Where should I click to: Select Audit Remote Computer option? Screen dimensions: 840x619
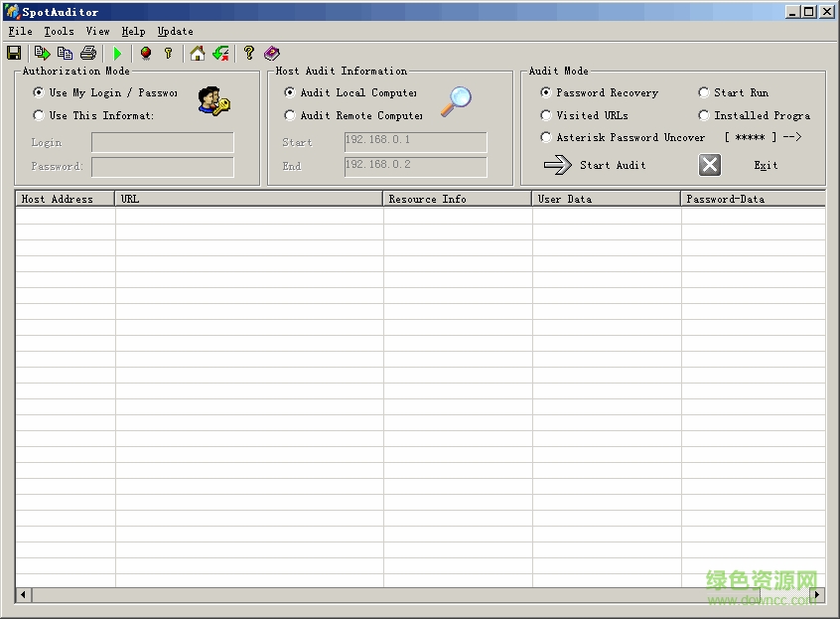click(x=290, y=114)
